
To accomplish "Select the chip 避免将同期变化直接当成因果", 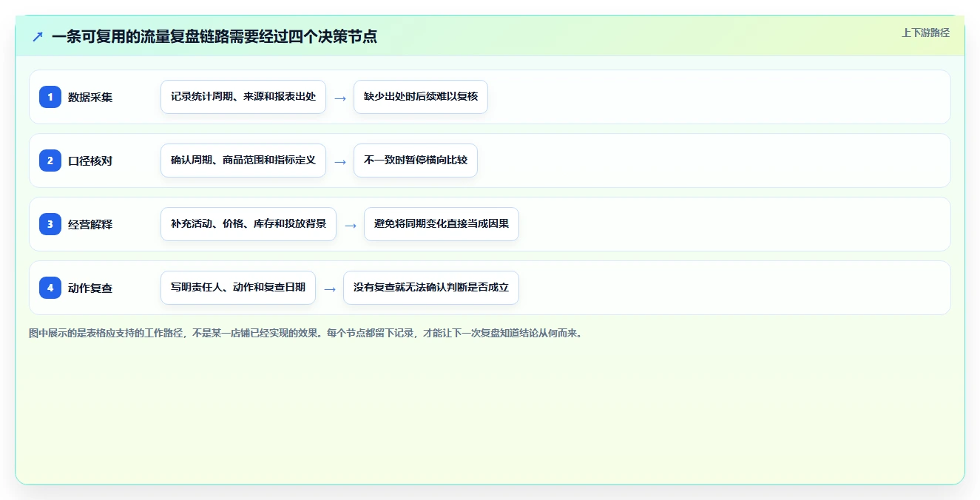I will coord(442,224).
